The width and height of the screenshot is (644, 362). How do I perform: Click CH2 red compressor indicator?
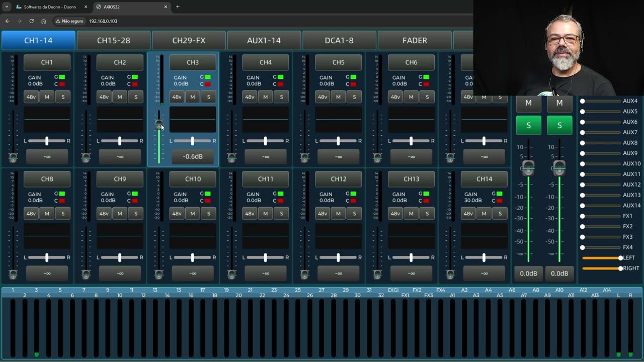[135, 84]
